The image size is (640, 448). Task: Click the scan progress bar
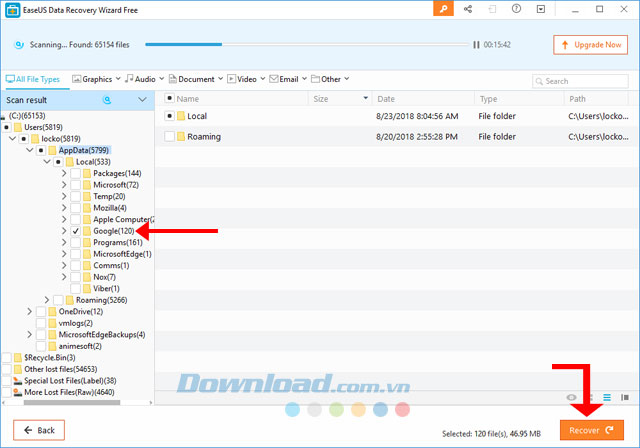(300, 45)
